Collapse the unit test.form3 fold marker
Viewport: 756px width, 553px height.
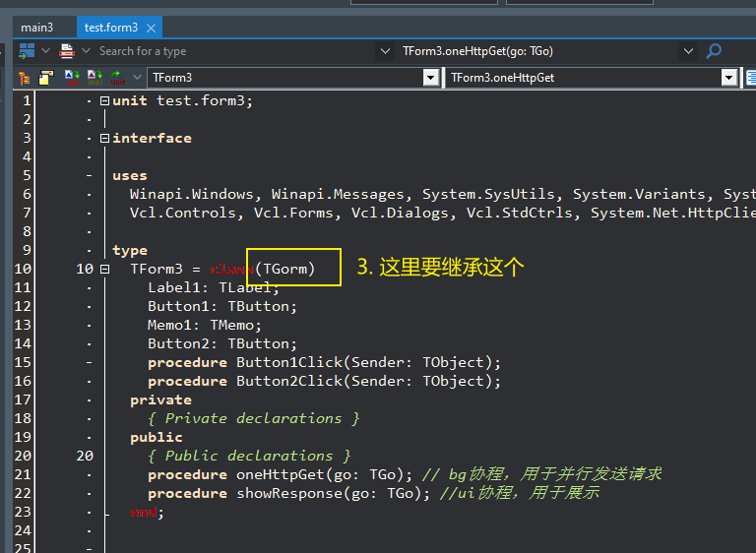(104, 100)
